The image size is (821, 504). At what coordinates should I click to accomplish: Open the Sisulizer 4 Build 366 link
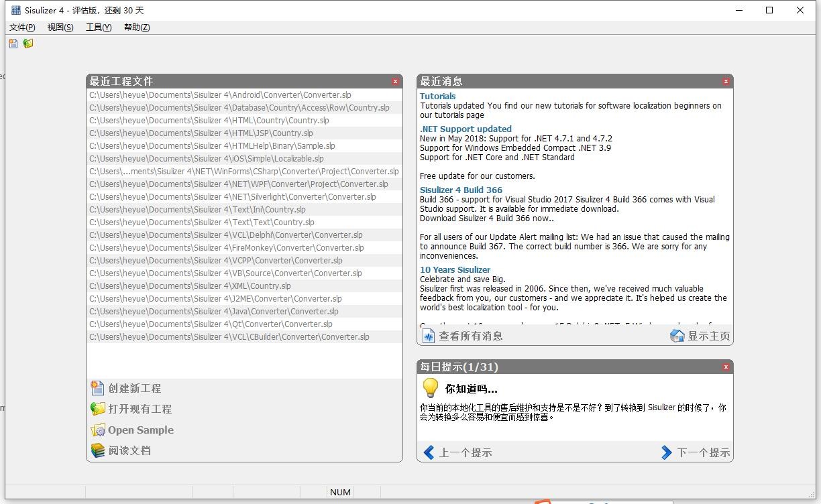(461, 190)
